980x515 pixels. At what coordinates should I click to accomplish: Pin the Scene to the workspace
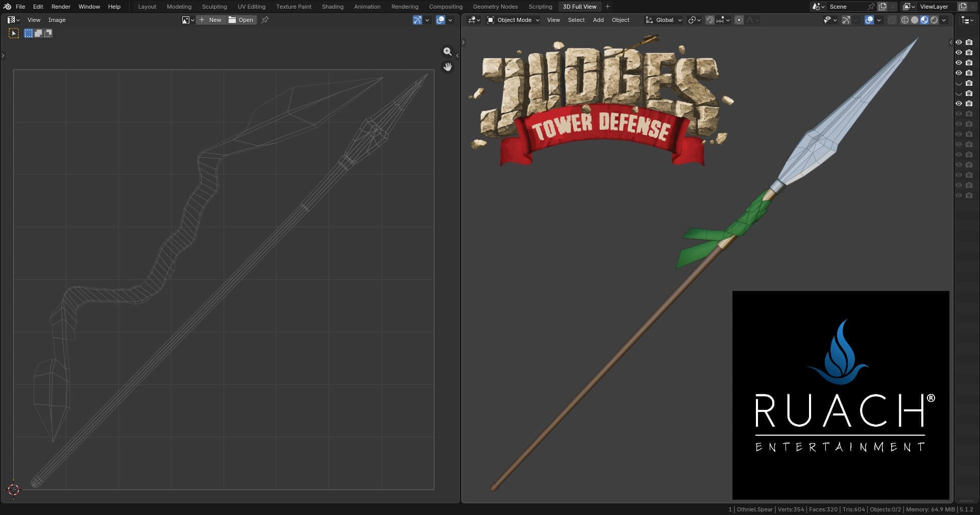pyautogui.click(x=871, y=7)
